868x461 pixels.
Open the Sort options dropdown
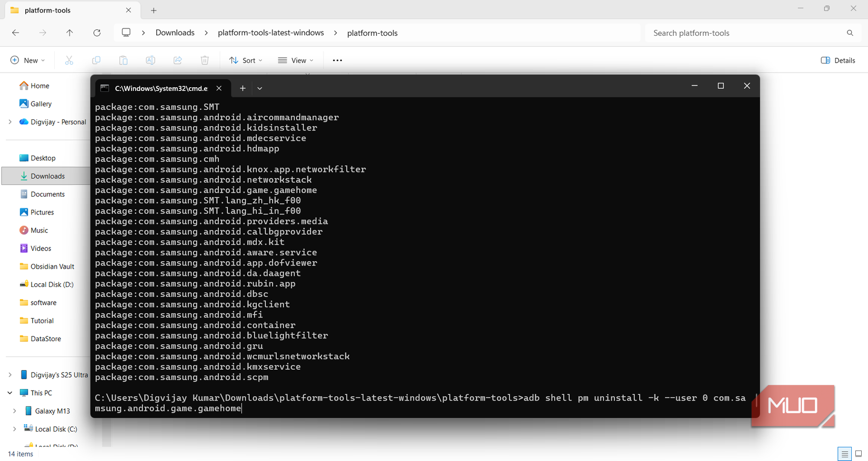coord(246,60)
